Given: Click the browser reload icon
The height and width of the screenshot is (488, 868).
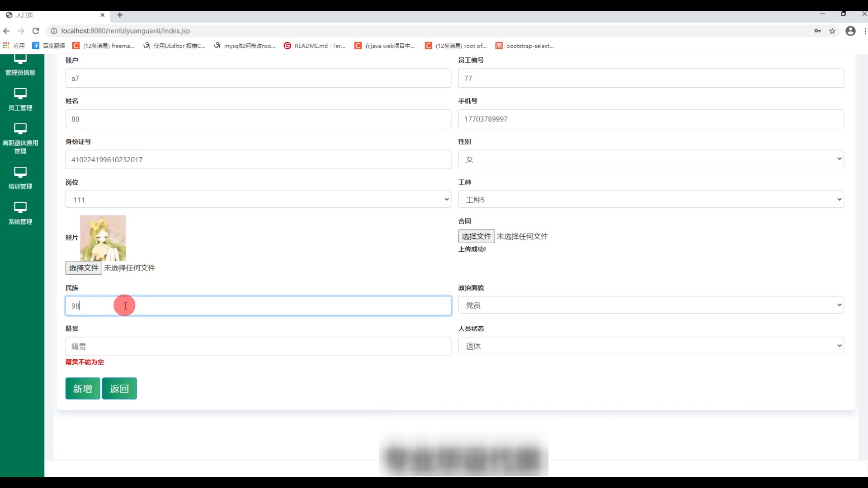Looking at the screenshot, I should click(x=36, y=31).
